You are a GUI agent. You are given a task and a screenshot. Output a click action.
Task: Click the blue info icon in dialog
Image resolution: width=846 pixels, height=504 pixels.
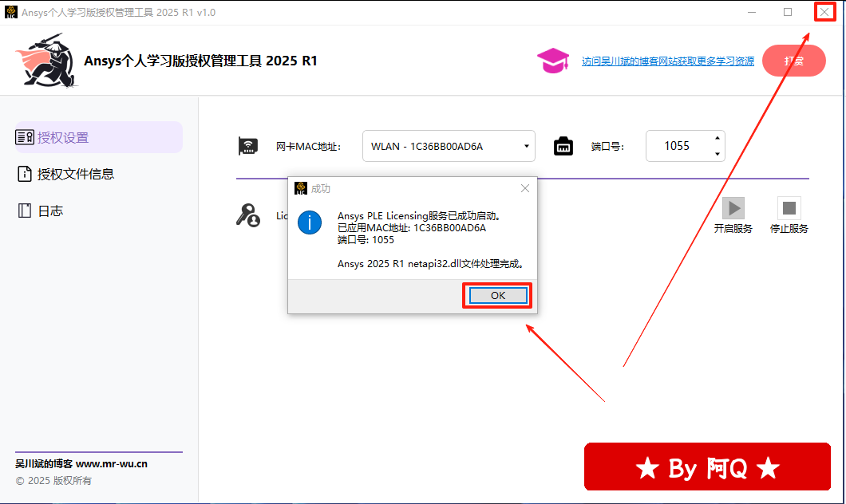310,222
